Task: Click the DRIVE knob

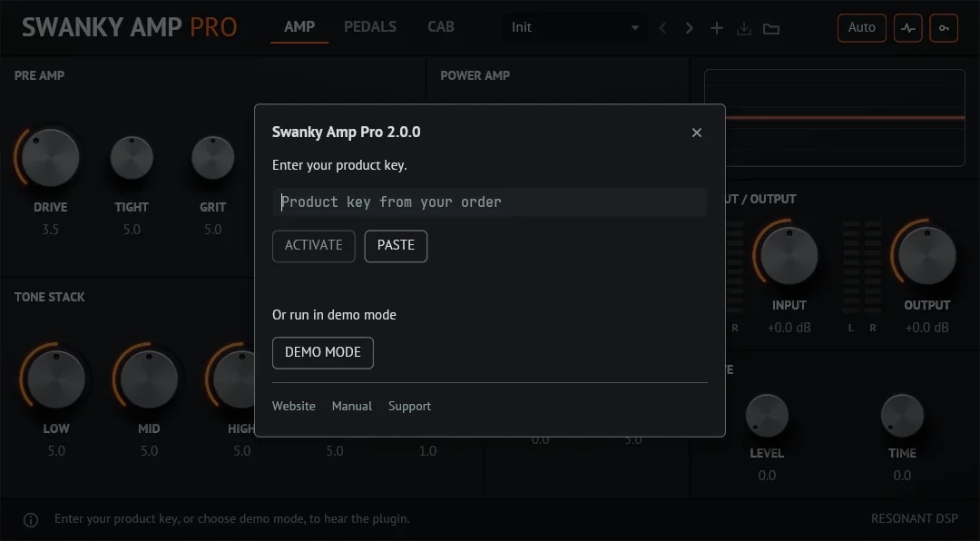Action: coord(50,158)
